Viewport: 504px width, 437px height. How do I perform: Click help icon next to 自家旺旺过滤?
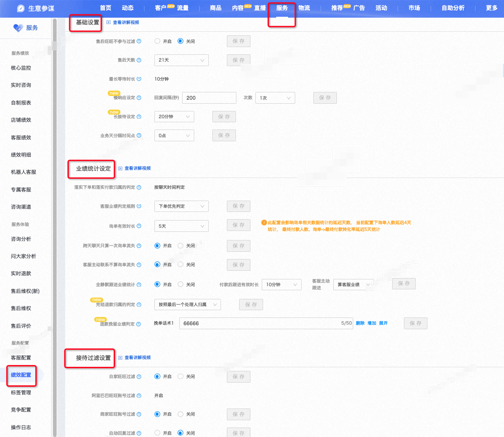pos(139,377)
